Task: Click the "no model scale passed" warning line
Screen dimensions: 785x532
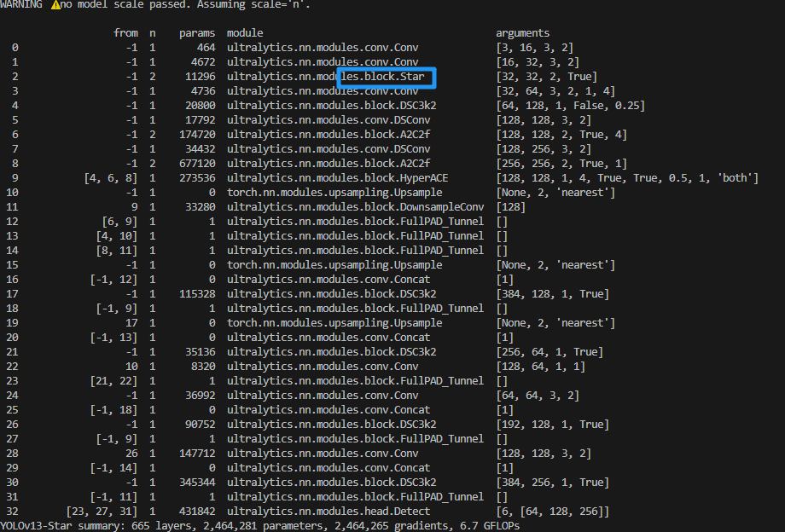Action: tap(155, 4)
